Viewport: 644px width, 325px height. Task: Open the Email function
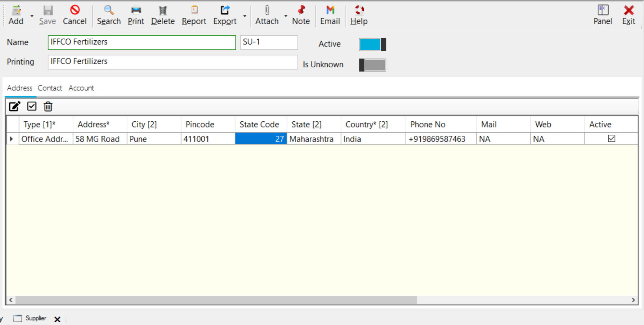[330, 14]
